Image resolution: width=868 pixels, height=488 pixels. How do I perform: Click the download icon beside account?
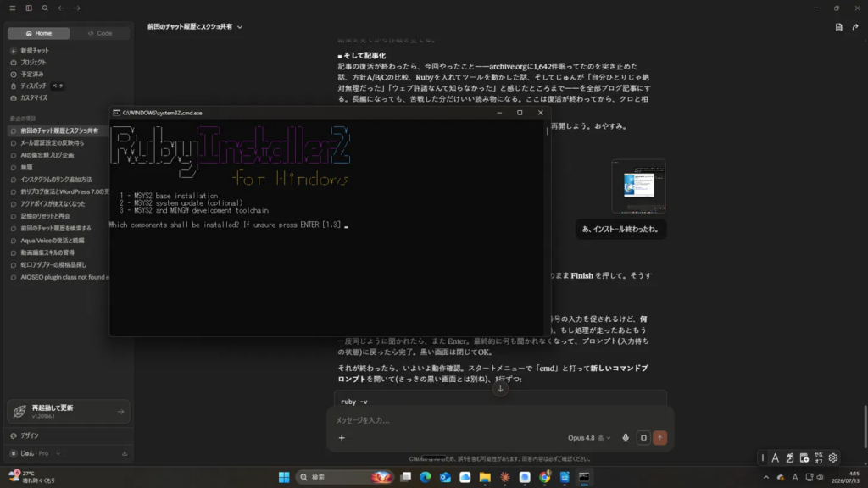pyautogui.click(x=125, y=453)
